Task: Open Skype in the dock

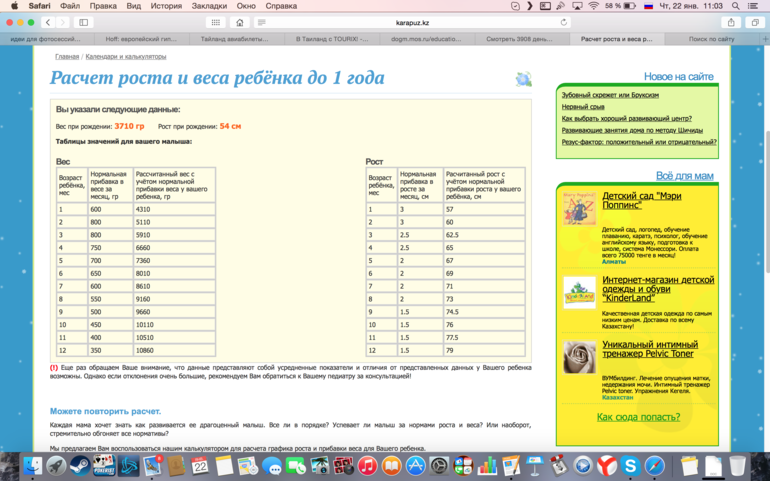Action: coord(631,466)
